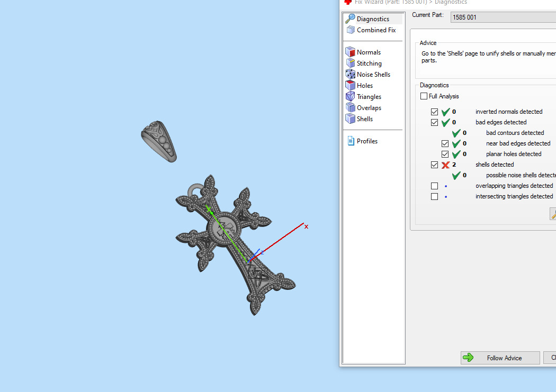Viewport: 556px width, 392px height.
Task: Switch to the Noise Shells page
Action: (373, 75)
